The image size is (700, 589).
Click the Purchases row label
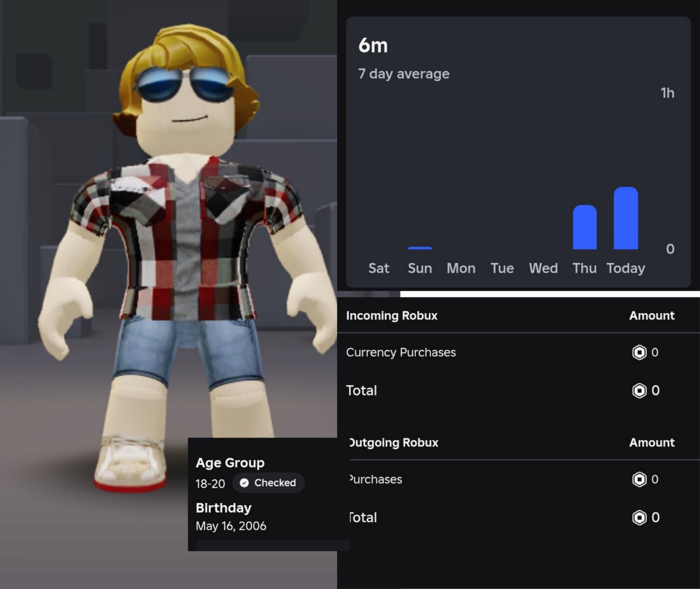click(x=376, y=479)
